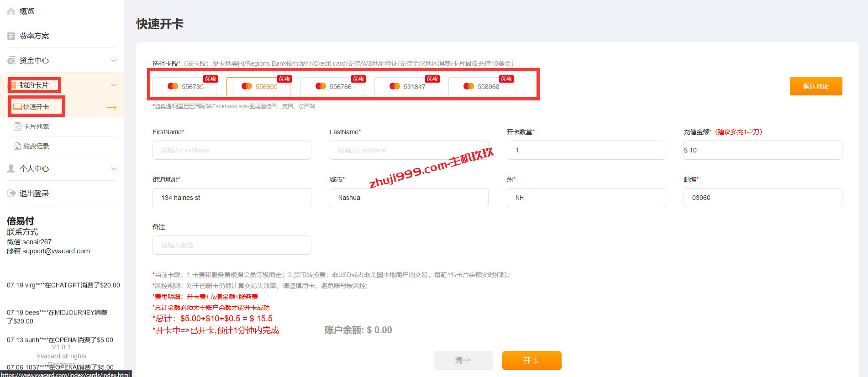The height and width of the screenshot is (377, 868).
Task: Focus the FirstName input field
Action: click(x=232, y=150)
